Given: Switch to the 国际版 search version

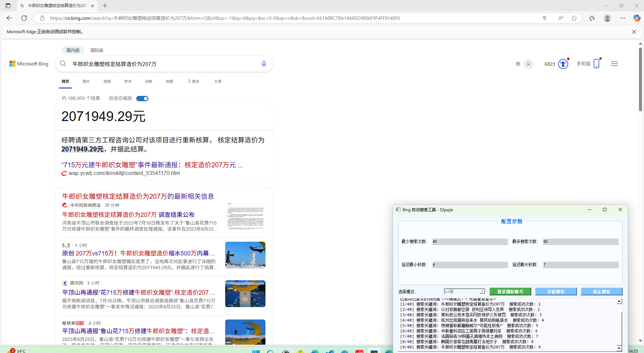Looking at the screenshot, I should [x=97, y=50].
